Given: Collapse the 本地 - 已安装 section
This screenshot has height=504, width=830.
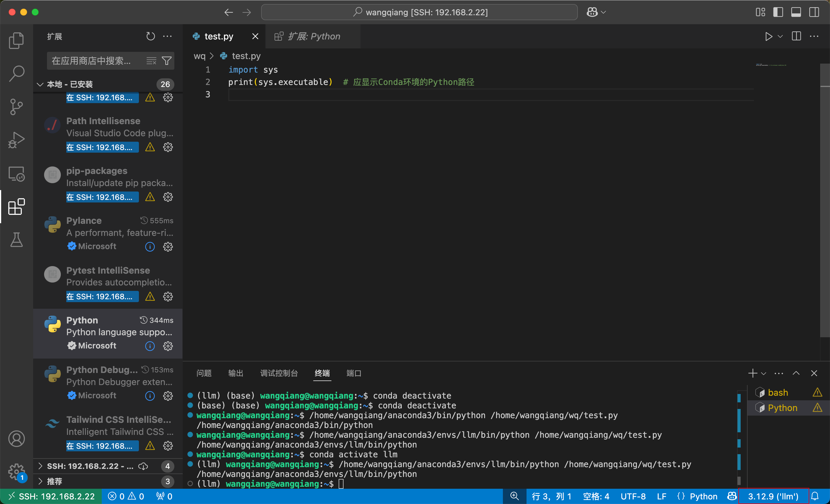Looking at the screenshot, I should [40, 84].
